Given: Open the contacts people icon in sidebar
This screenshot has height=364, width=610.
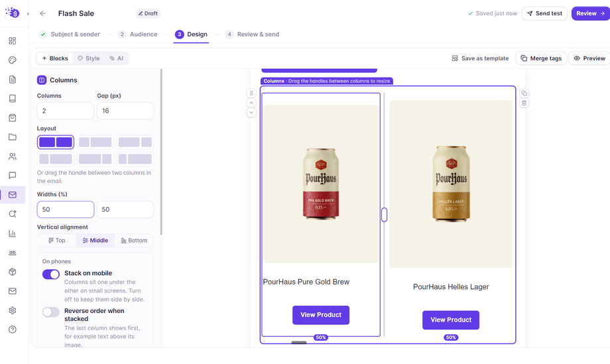Looking at the screenshot, I should (x=13, y=156).
